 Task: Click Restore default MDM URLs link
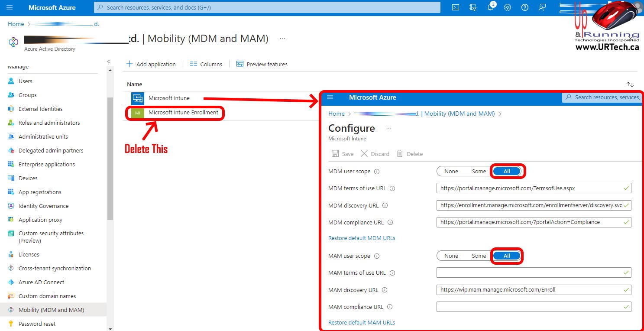[x=362, y=238]
